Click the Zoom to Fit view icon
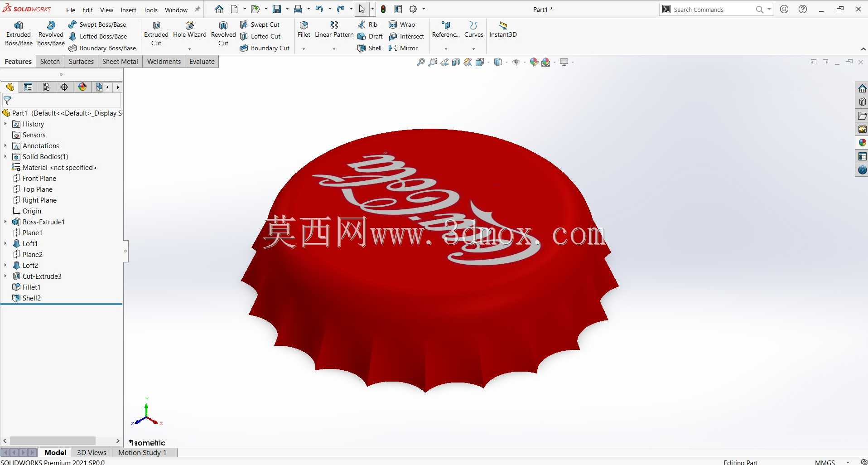The width and height of the screenshot is (868, 465). tap(421, 62)
